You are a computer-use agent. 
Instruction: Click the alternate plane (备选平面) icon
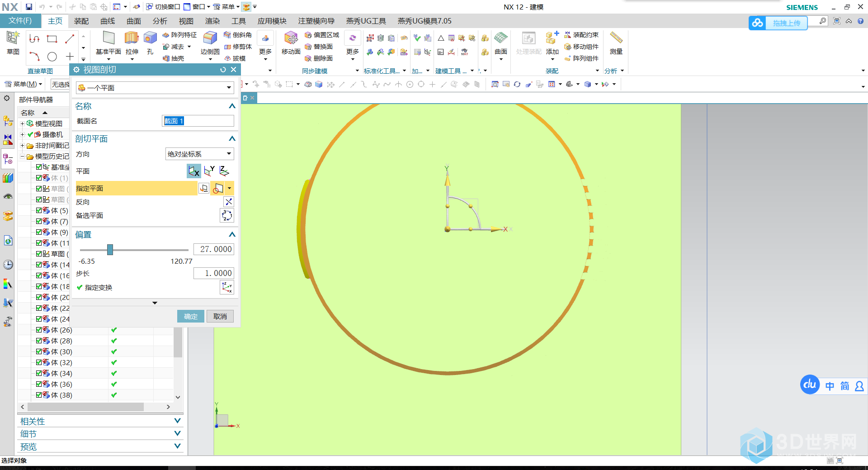coord(226,215)
